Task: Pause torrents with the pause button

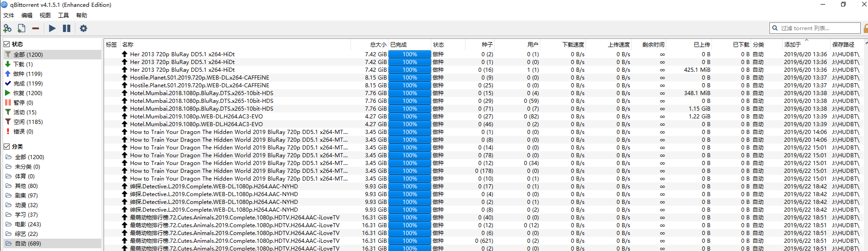Action: click(67, 28)
